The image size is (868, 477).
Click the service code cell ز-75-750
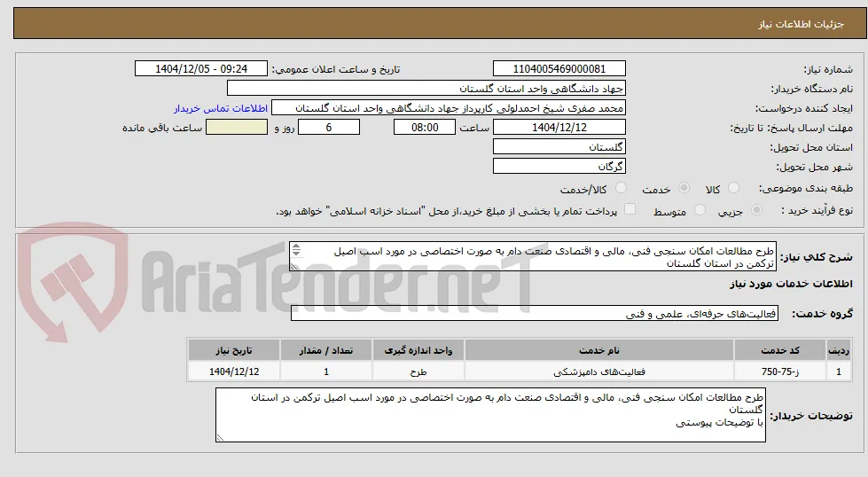pyautogui.click(x=780, y=371)
